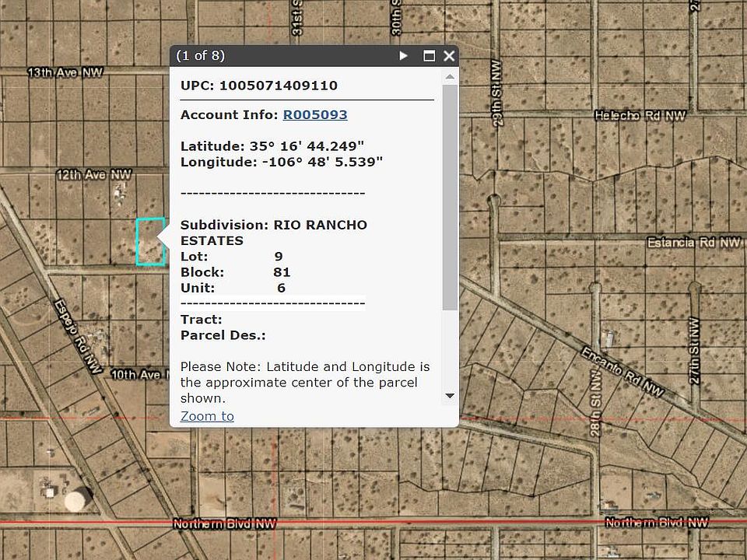
Task: Click the Encanto Rd NW road label
Action: 622,371
